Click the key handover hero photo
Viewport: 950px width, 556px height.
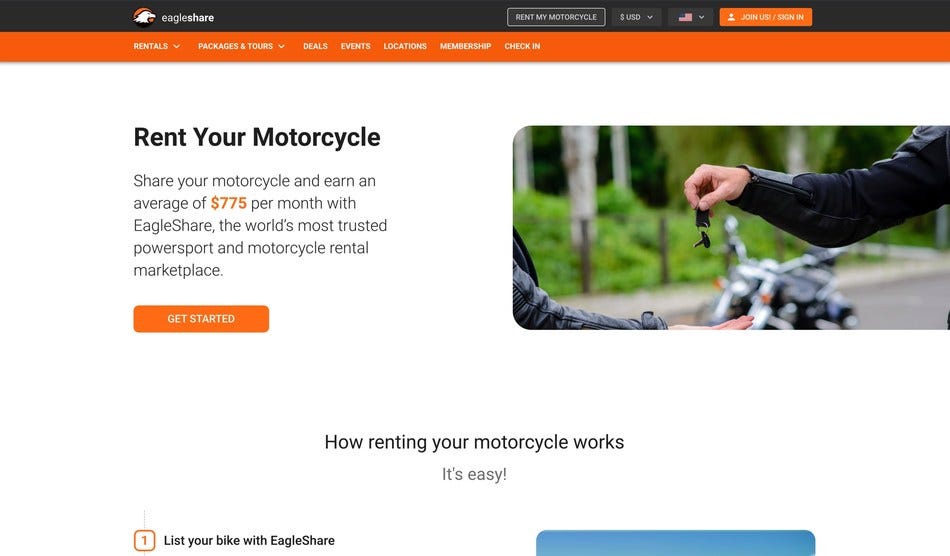(731, 228)
